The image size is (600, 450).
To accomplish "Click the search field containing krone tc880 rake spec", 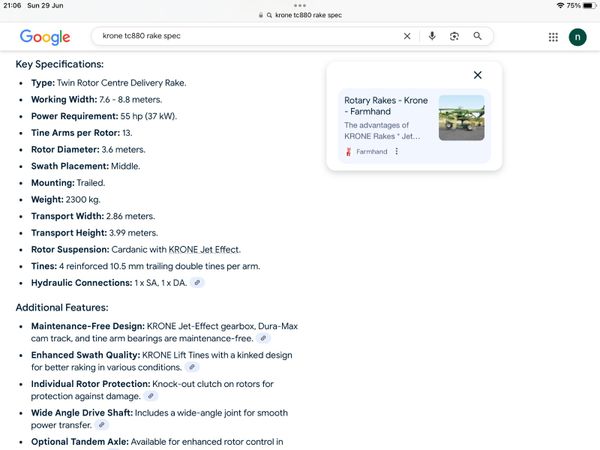I will (x=240, y=36).
